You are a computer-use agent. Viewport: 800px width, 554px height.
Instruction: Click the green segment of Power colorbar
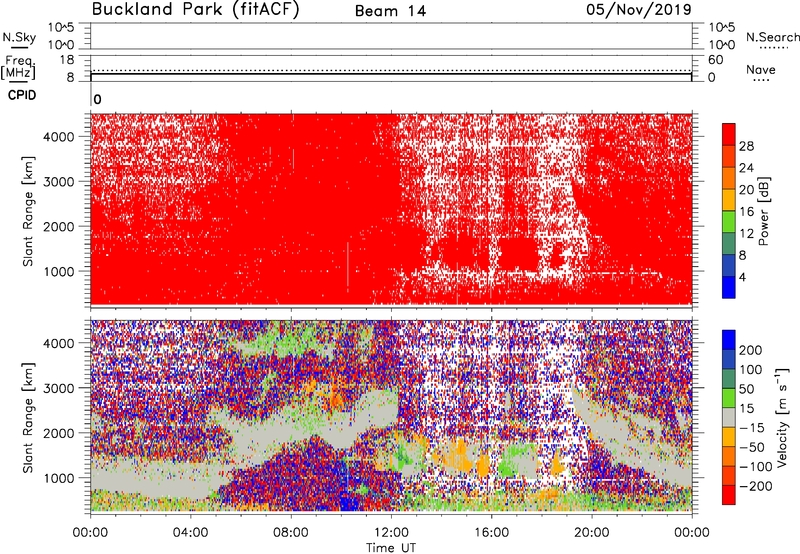coord(729,222)
